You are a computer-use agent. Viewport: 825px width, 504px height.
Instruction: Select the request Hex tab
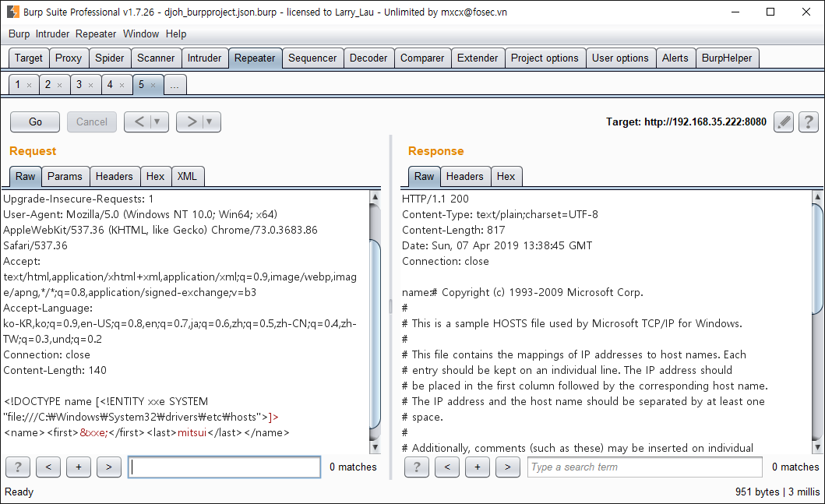[x=155, y=176]
